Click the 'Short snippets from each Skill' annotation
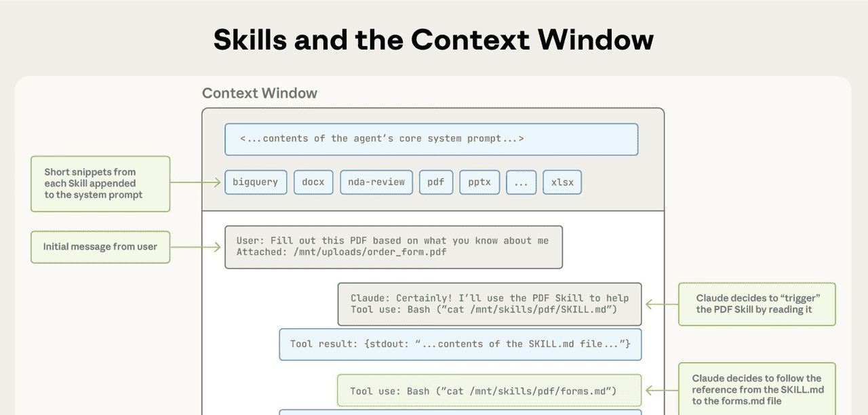The width and height of the screenshot is (868, 415). (100, 184)
